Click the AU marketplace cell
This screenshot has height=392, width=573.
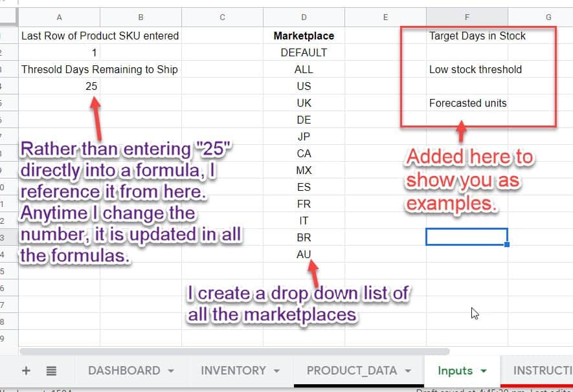(304, 254)
